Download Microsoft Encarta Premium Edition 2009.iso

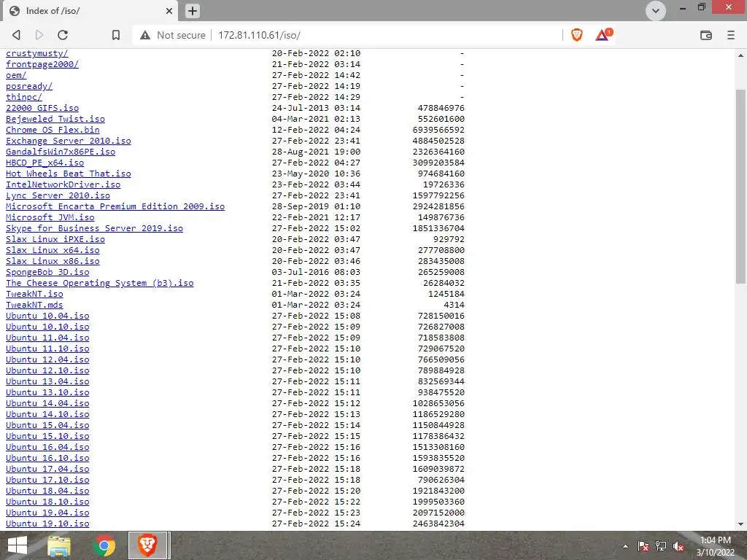tap(115, 206)
